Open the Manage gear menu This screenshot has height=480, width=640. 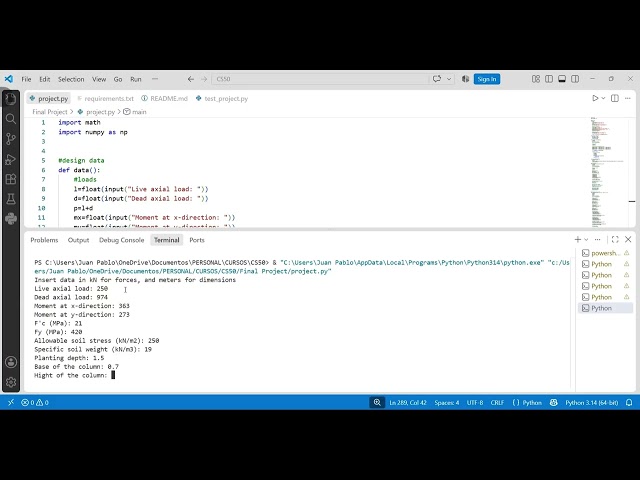click(11, 382)
